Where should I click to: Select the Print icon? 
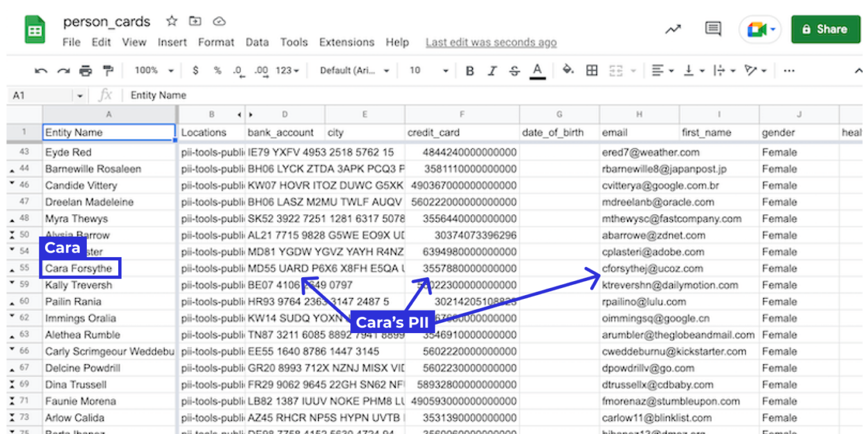pos(86,71)
